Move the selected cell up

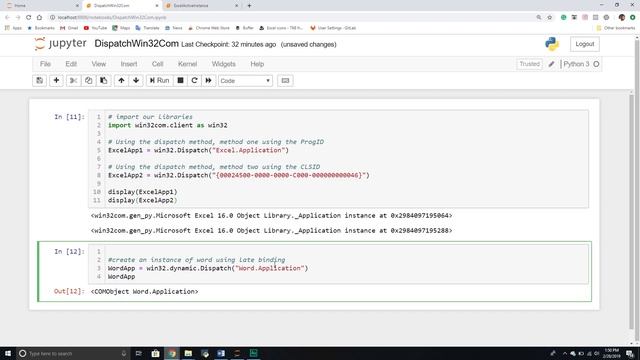[121, 80]
